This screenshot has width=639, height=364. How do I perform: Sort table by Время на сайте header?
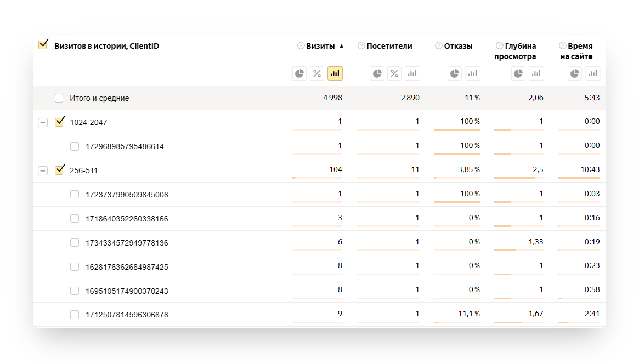pyautogui.click(x=580, y=52)
